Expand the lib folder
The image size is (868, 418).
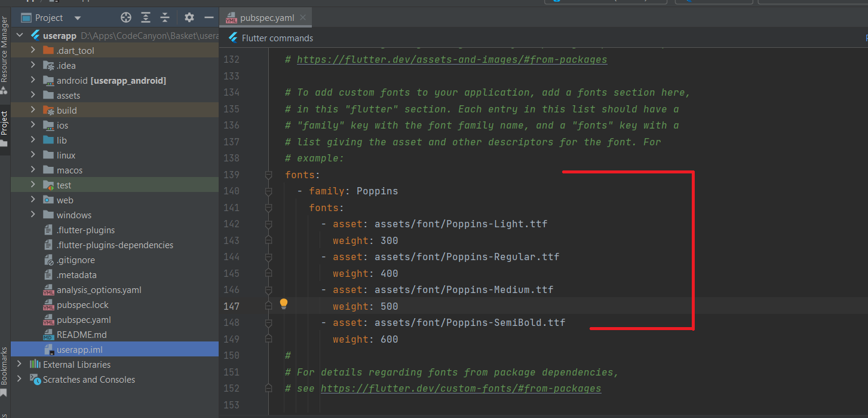[33, 140]
